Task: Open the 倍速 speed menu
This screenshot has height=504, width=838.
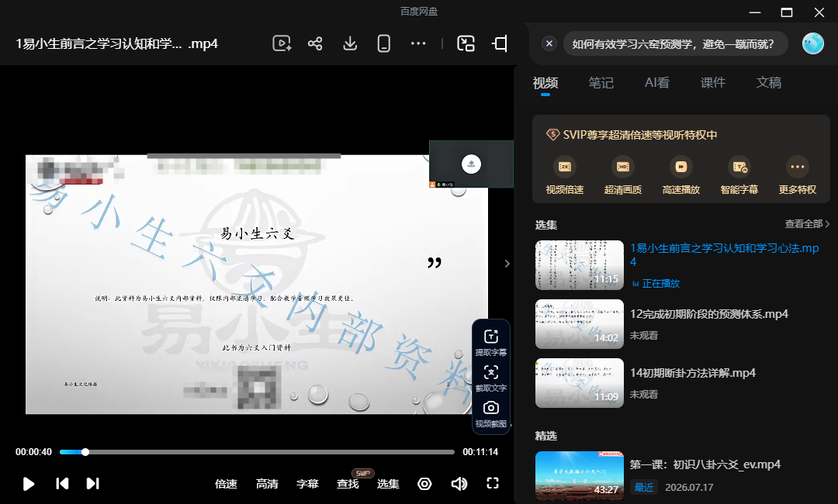Action: (x=226, y=484)
